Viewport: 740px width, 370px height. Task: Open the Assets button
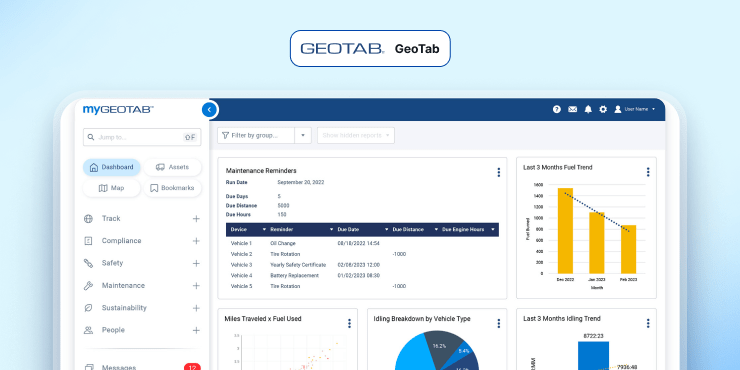click(172, 167)
